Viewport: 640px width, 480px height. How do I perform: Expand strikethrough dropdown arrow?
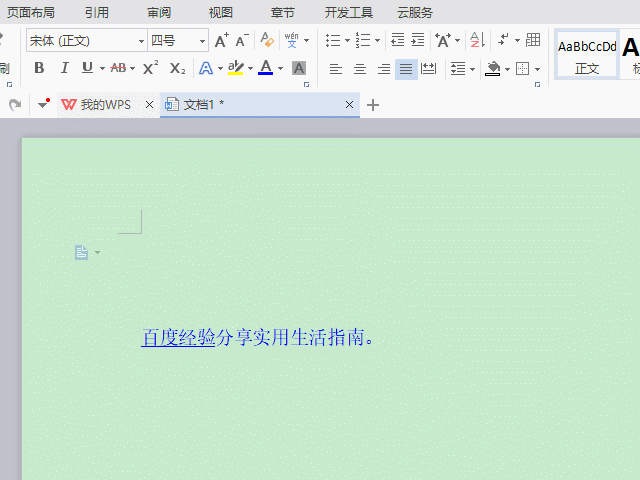132,69
